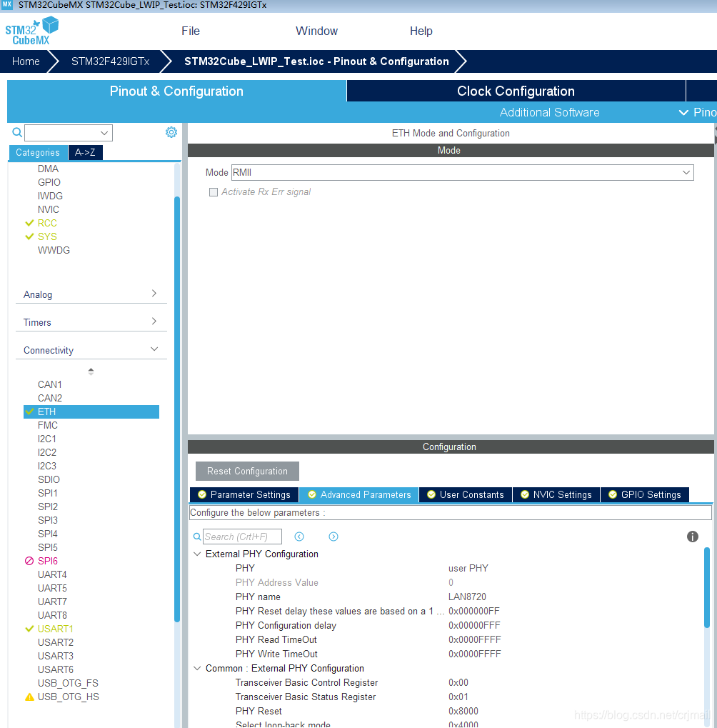Click the parameter search magnifier icon
Screen dimensions: 717x728
pyautogui.click(x=197, y=537)
